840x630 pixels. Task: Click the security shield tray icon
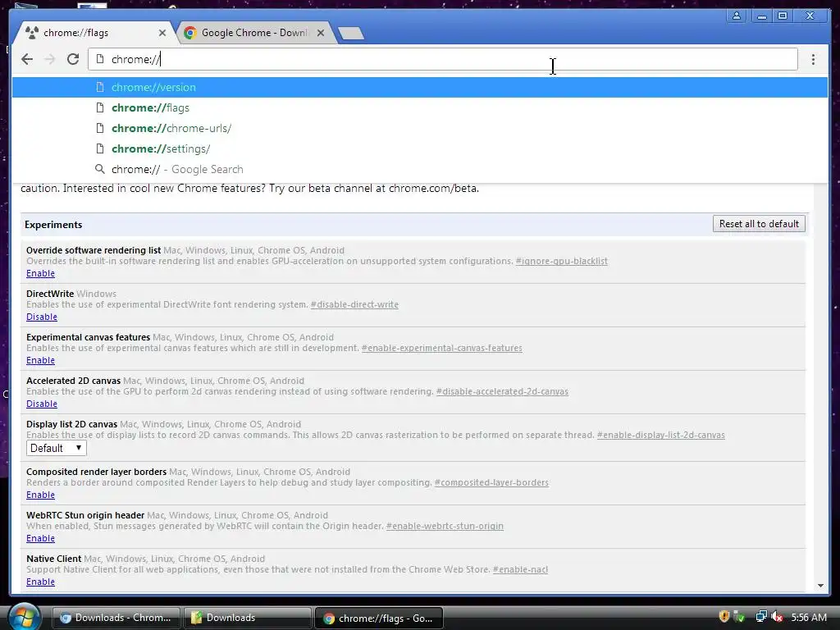[724, 617]
